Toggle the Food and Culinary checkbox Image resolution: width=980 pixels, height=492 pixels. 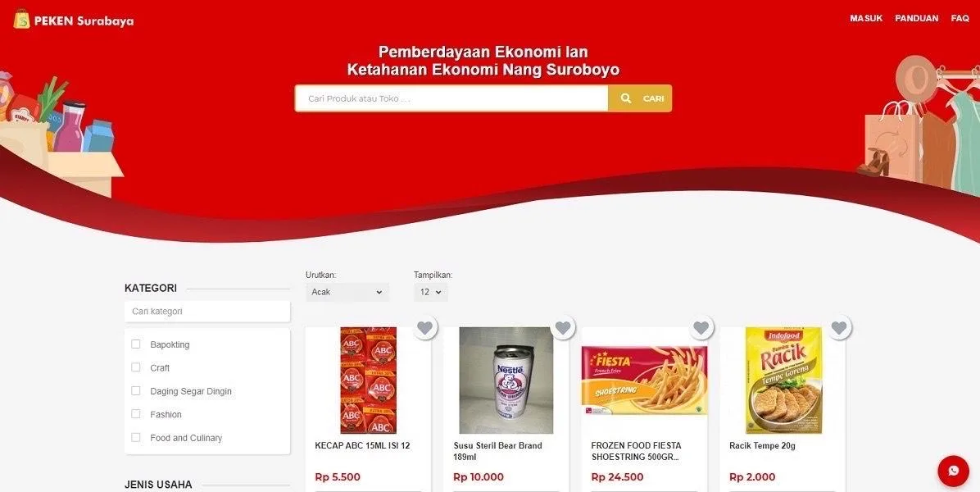tap(136, 438)
